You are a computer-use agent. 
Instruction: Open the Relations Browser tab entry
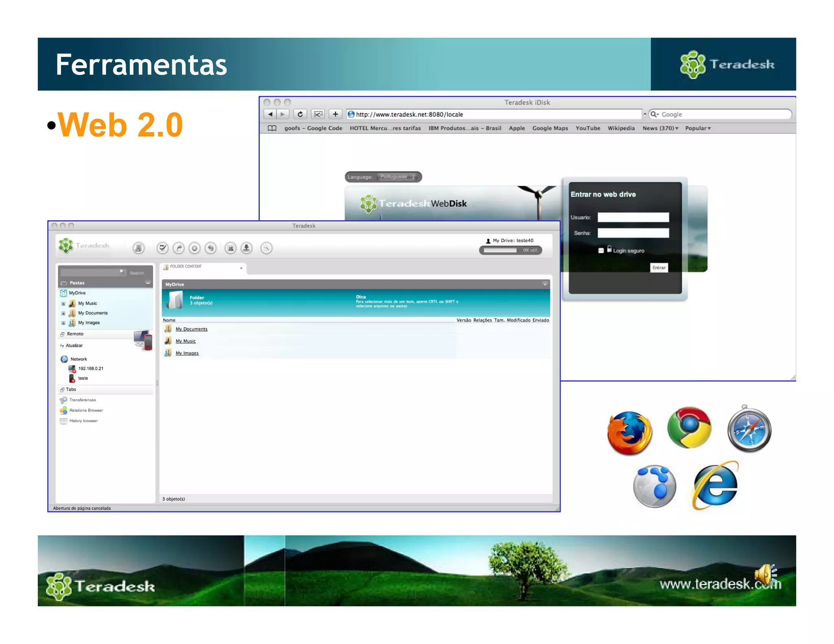86,410
